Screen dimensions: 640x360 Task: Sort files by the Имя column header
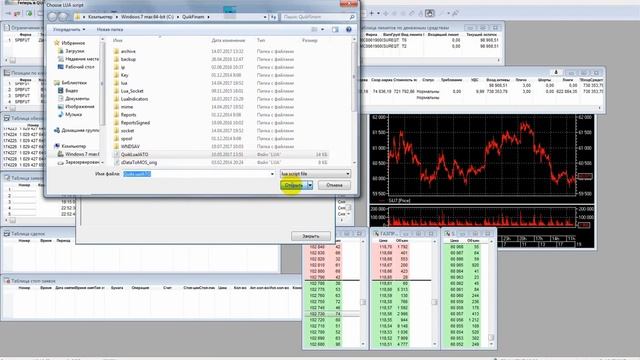pos(118,40)
